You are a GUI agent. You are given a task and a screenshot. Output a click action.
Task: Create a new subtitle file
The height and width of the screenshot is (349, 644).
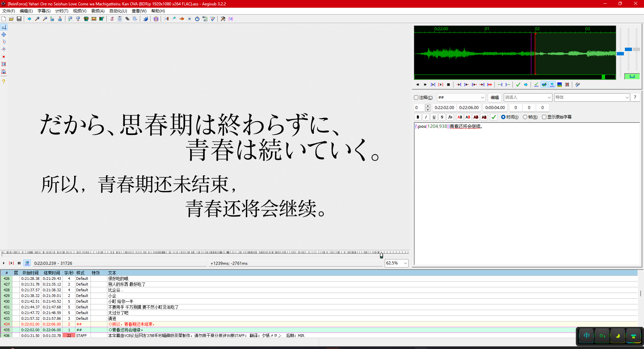[4, 19]
